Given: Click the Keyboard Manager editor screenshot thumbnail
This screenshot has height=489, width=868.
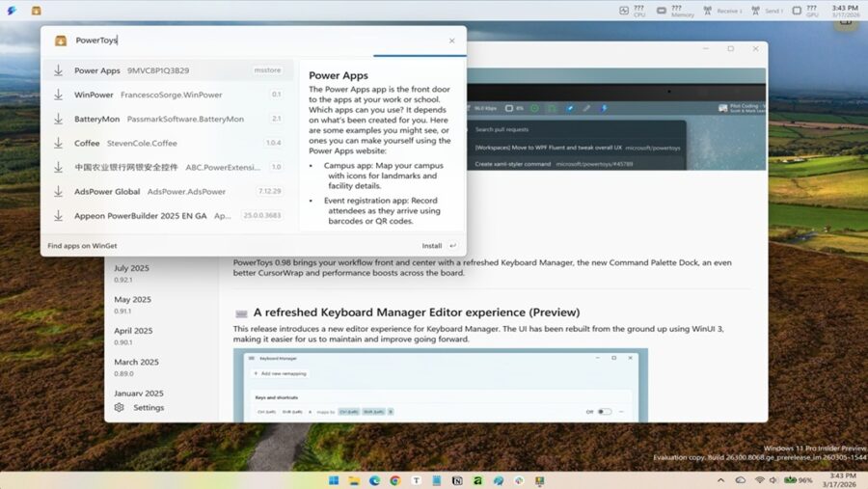Looking at the screenshot, I should (441, 386).
